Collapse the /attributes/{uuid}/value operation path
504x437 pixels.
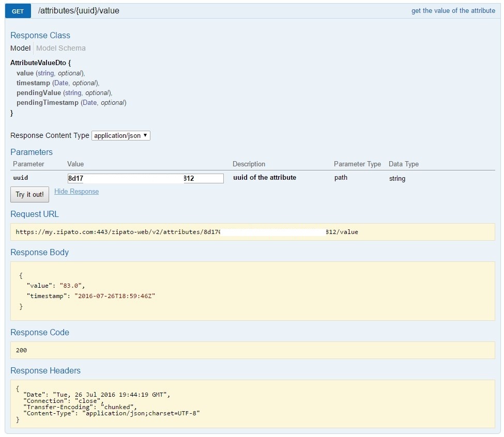pos(79,10)
